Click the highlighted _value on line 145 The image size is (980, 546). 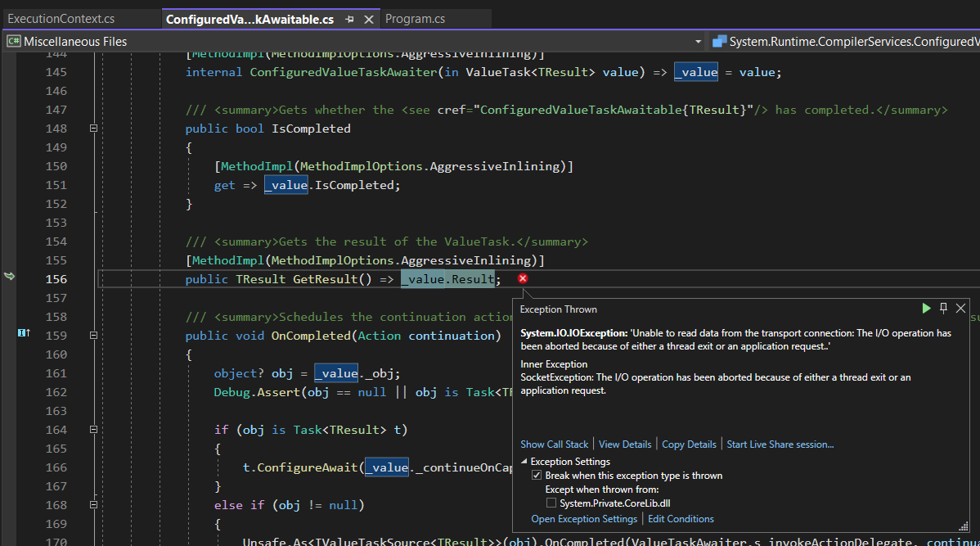696,72
